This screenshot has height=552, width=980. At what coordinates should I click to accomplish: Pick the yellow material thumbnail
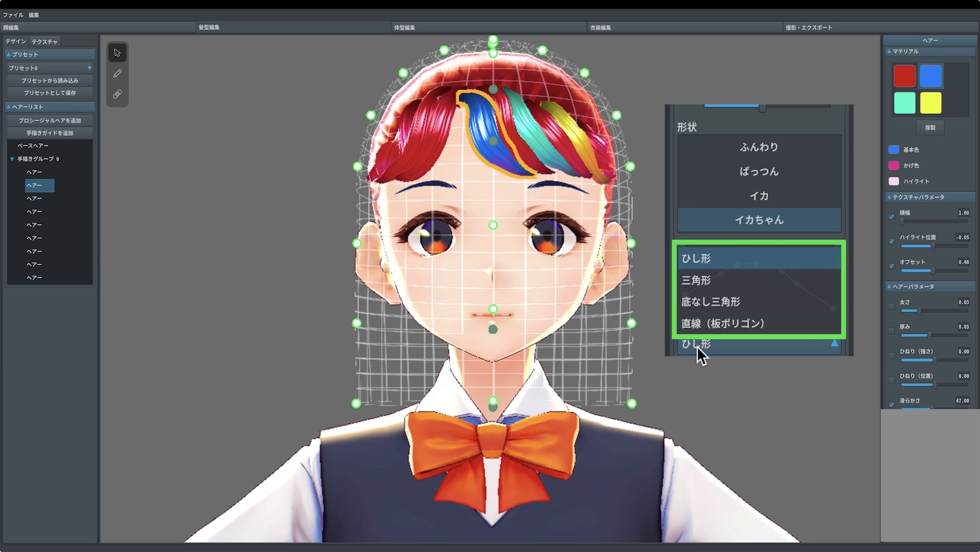coord(930,103)
